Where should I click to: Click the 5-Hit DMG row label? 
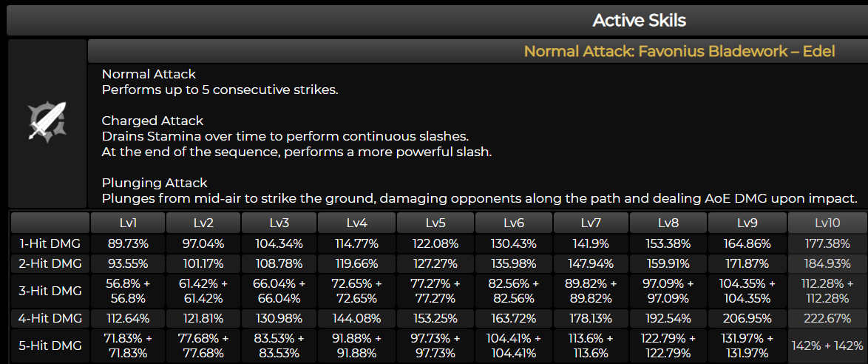(50, 346)
